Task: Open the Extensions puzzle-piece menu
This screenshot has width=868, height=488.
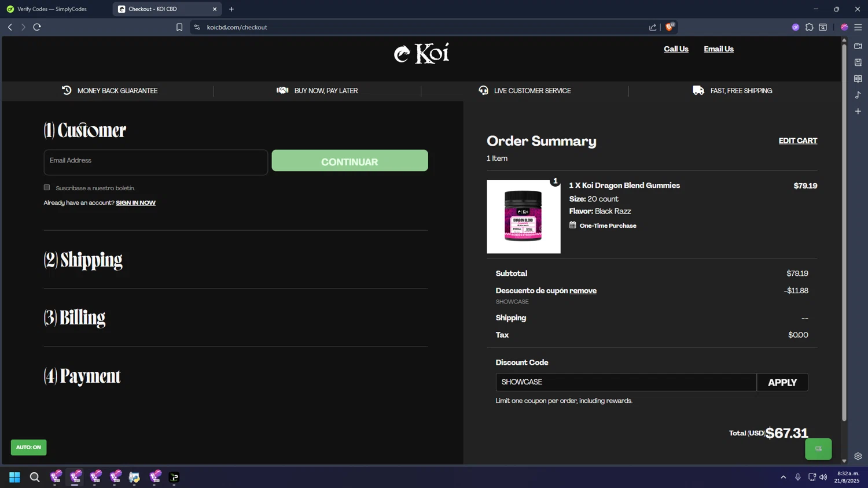Action: [x=810, y=27]
